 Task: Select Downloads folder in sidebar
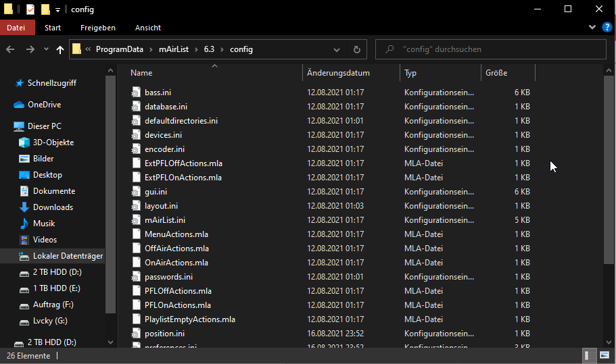coord(53,207)
